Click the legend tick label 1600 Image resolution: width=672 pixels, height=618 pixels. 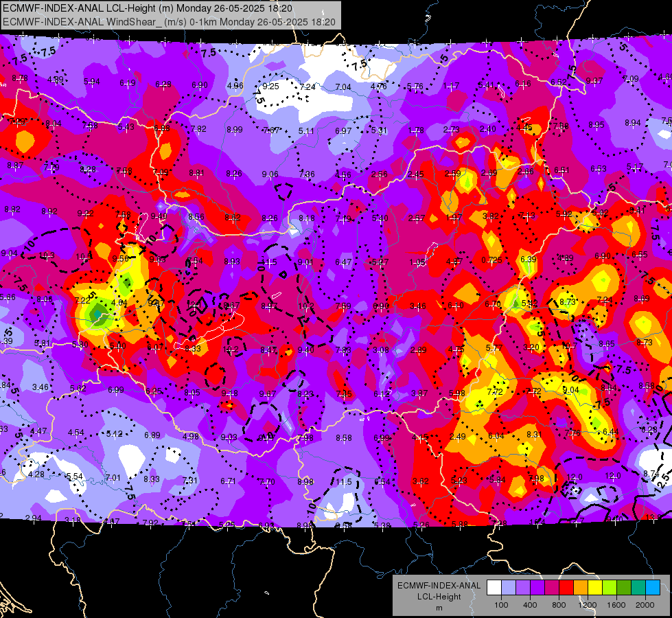click(x=616, y=605)
